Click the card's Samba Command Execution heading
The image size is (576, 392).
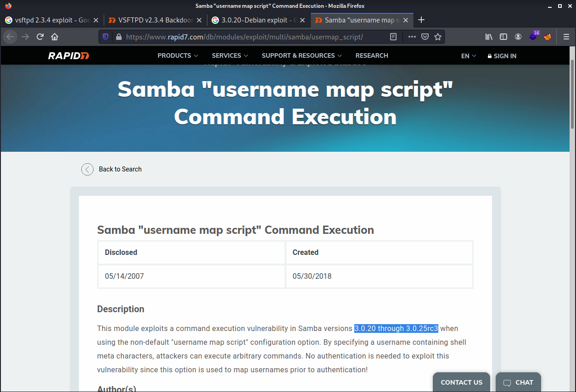coord(235,230)
